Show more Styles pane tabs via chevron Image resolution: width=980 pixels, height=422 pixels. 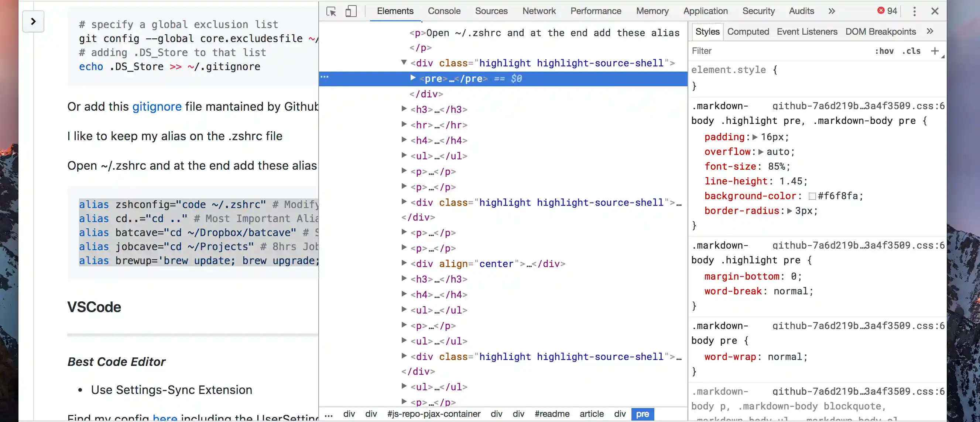tap(930, 32)
